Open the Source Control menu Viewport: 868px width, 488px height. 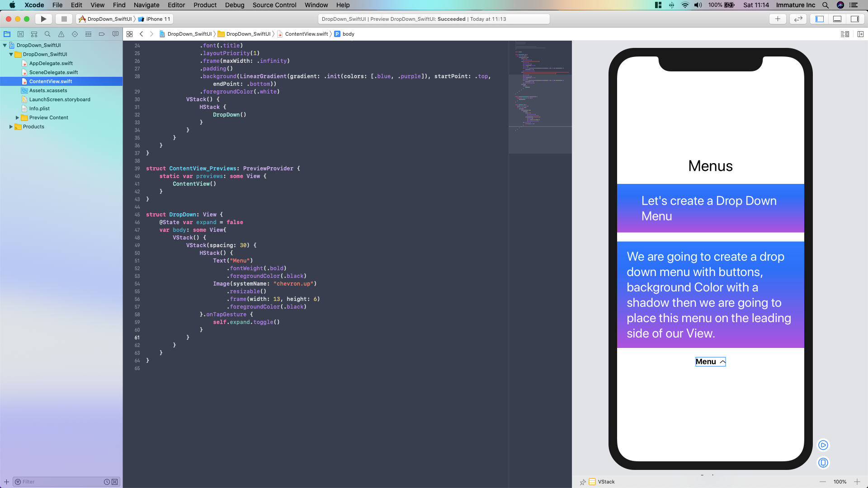point(274,5)
